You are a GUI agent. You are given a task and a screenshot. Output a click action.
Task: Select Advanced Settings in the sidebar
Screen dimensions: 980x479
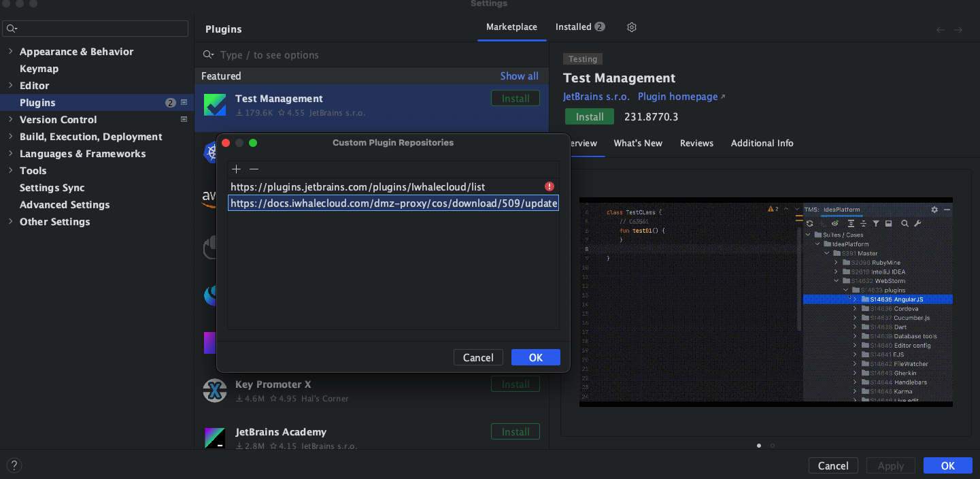(x=65, y=205)
